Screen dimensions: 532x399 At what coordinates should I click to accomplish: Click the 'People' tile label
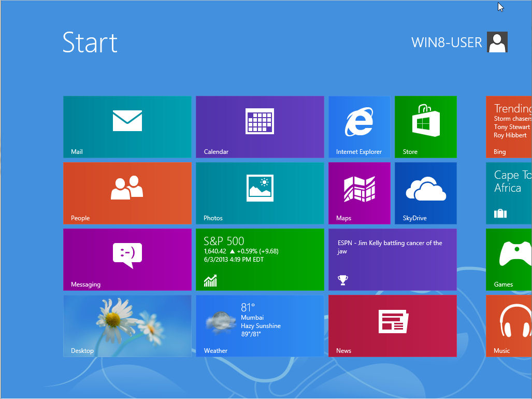[80, 218]
